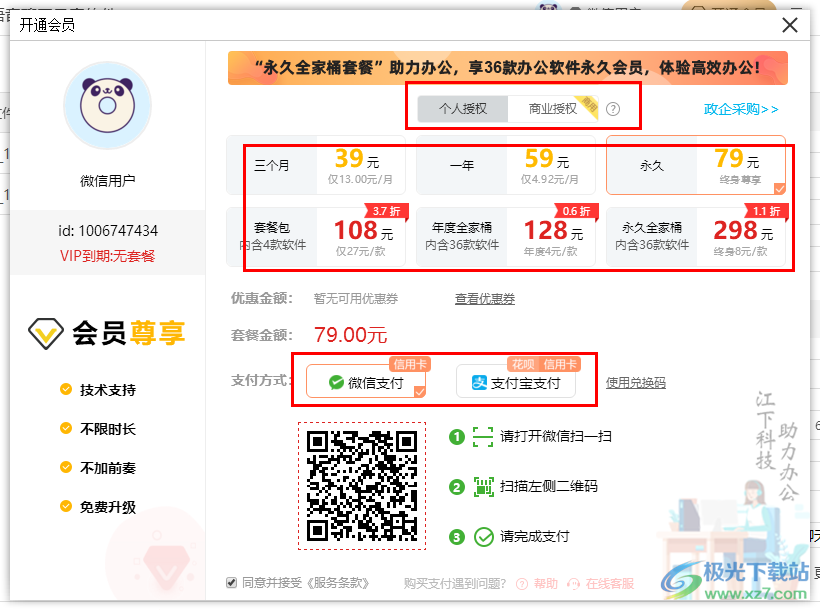Select 支付宝支付 payment method
Screen dimensions: 820x610
(516, 381)
